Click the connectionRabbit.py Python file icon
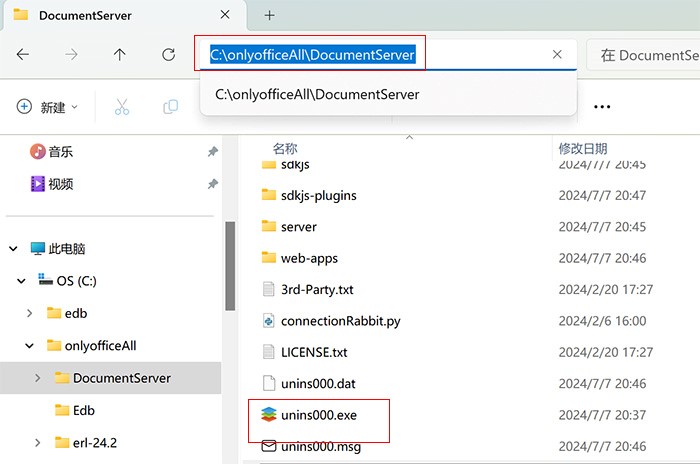700x464 pixels. tap(269, 320)
